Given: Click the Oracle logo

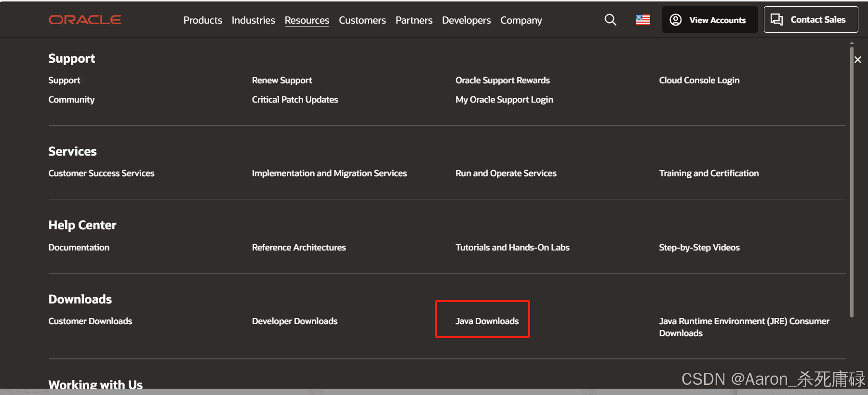Looking at the screenshot, I should (85, 20).
